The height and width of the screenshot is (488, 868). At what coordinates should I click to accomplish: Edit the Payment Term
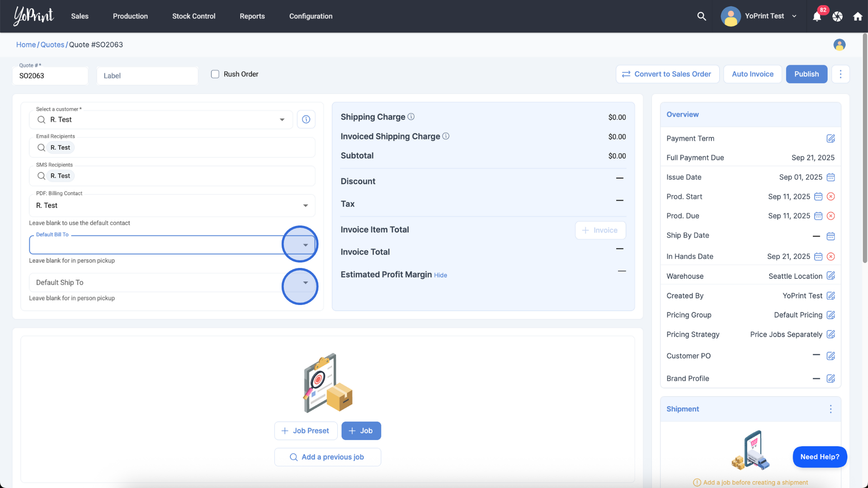point(830,139)
